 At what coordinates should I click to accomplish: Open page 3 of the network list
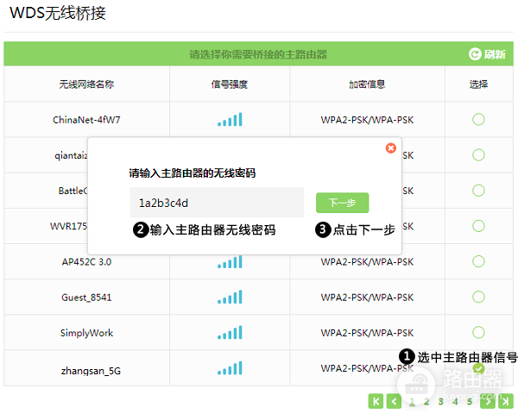pyautogui.click(x=440, y=402)
